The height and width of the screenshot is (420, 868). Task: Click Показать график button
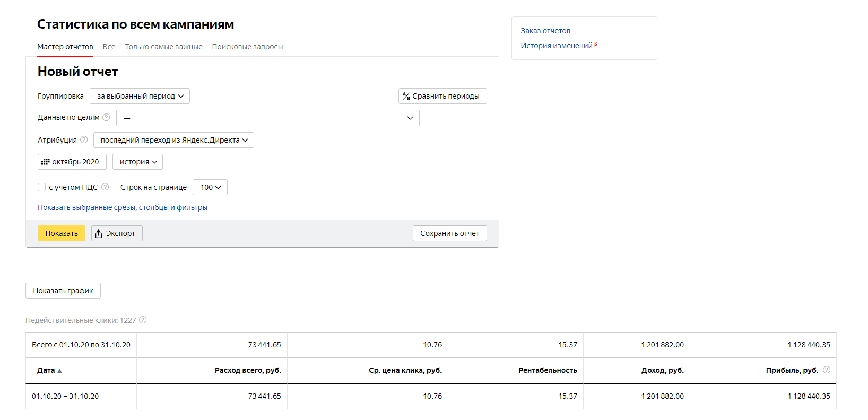pos(63,291)
